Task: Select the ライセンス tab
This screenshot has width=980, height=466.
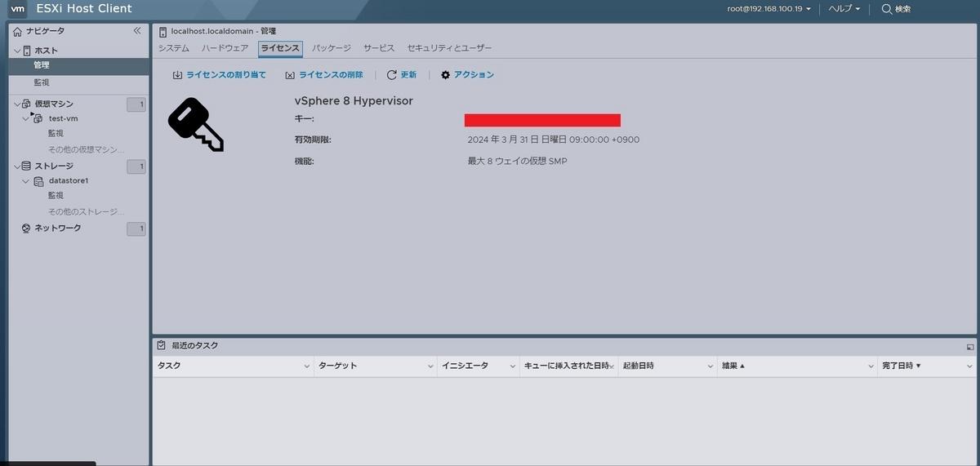Action: coord(280,48)
